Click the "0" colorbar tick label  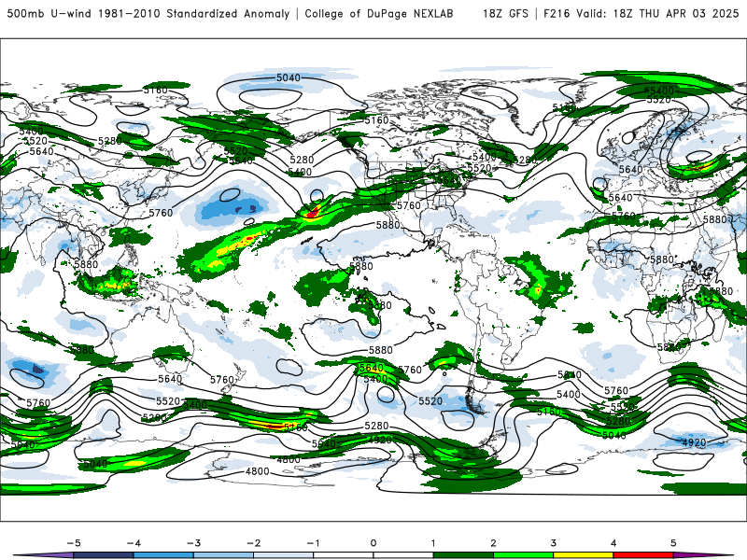pos(373,543)
